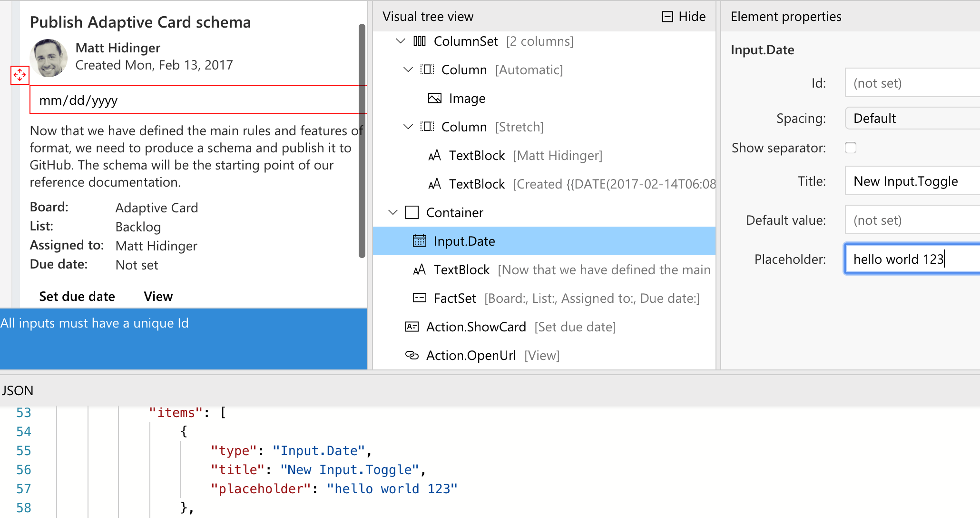This screenshot has width=980, height=518.
Task: Open the Spacing dropdown
Action: point(911,118)
